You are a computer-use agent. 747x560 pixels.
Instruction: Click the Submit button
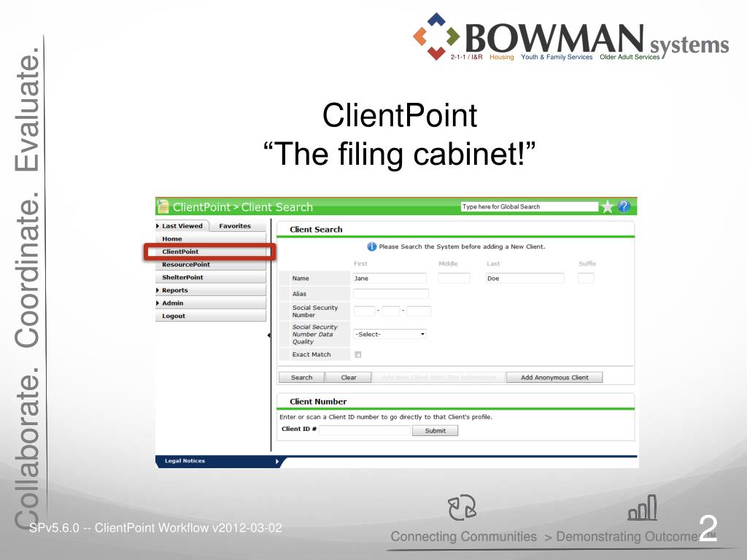[x=435, y=430]
